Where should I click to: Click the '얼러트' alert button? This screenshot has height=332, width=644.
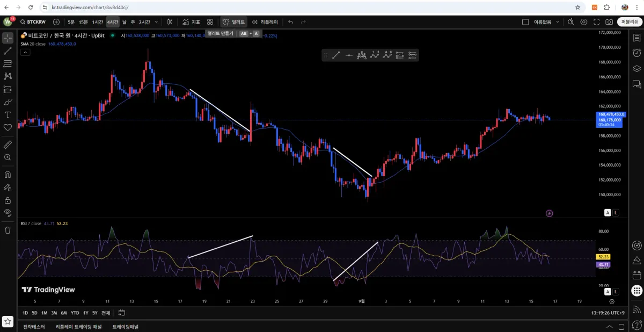click(x=233, y=22)
